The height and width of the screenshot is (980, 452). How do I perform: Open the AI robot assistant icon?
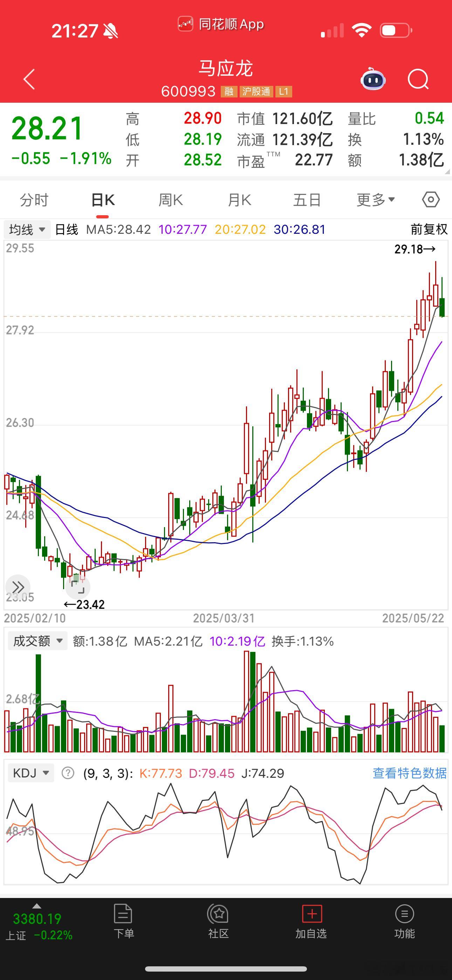click(373, 79)
